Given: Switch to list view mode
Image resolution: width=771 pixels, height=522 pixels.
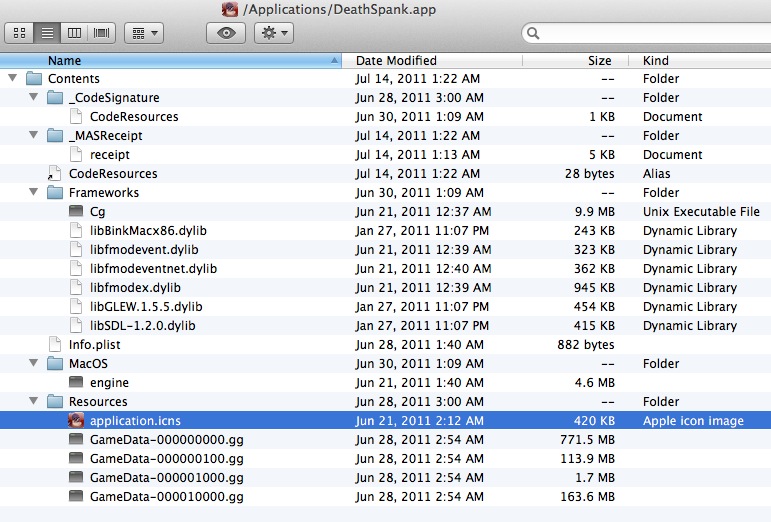Looking at the screenshot, I should [47, 33].
